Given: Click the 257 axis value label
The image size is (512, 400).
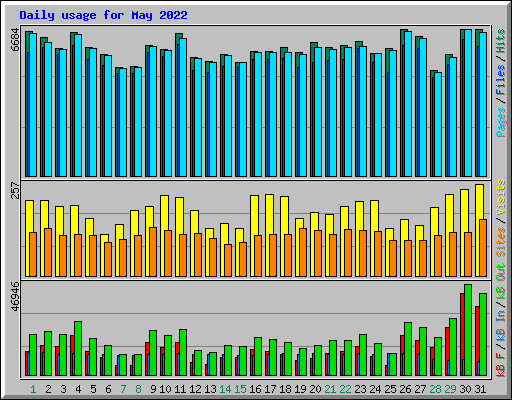Looking at the screenshot, I should pos(15,190).
